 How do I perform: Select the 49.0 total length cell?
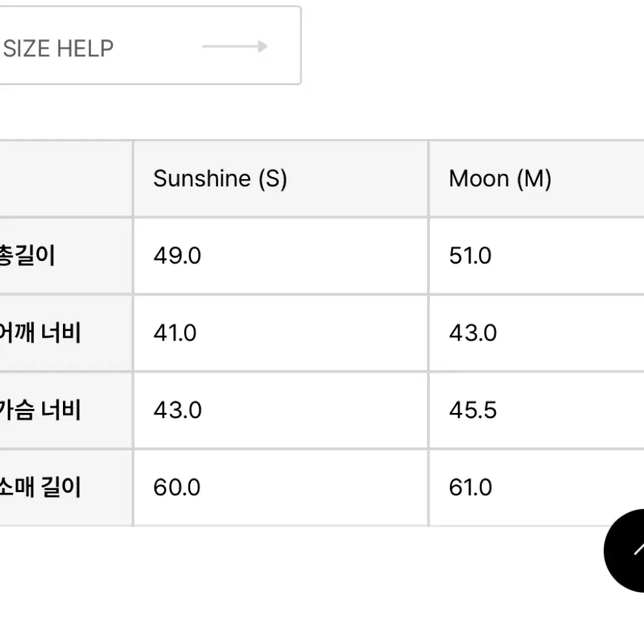point(281,256)
